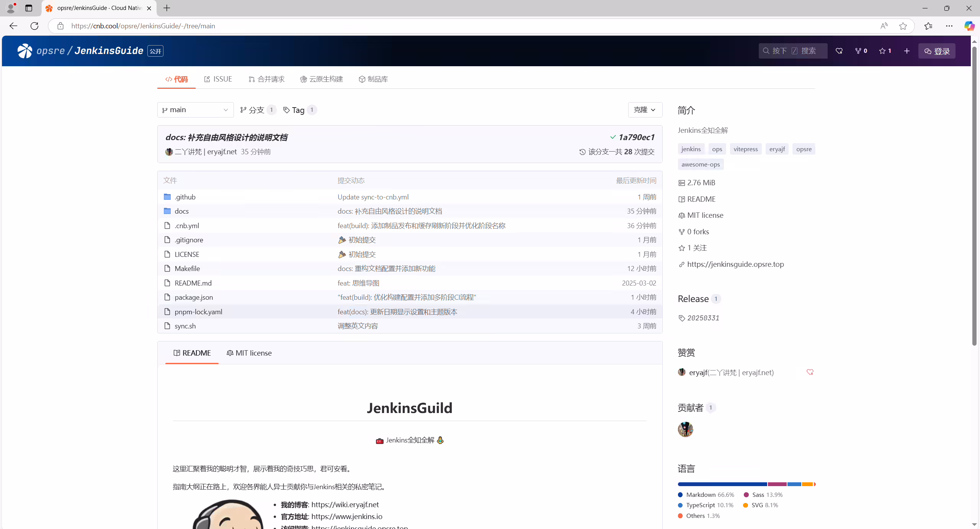Open new browser tab with plus
980x529 pixels.
pyautogui.click(x=167, y=8)
